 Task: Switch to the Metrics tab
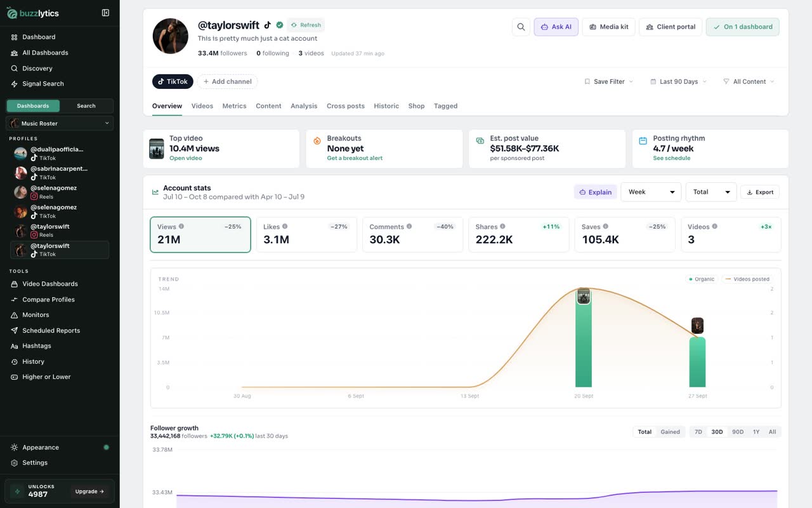click(x=234, y=106)
